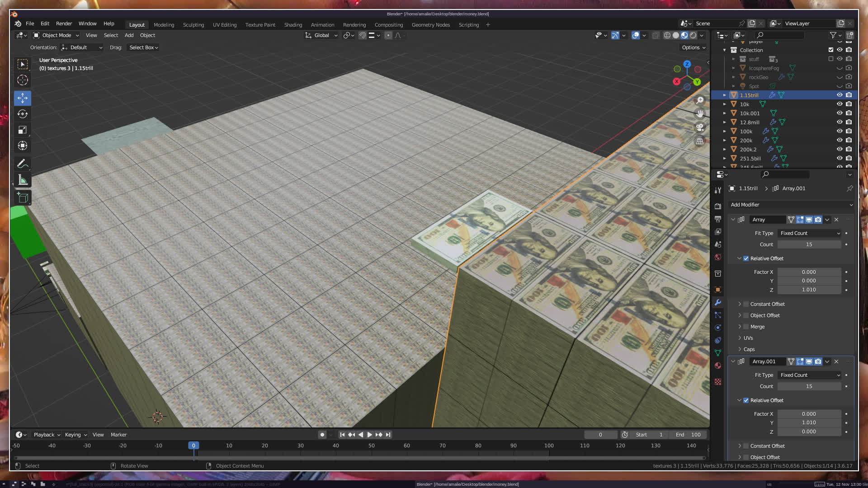This screenshot has height=488, width=868.
Task: Choose the Scale tool
Action: (23, 130)
